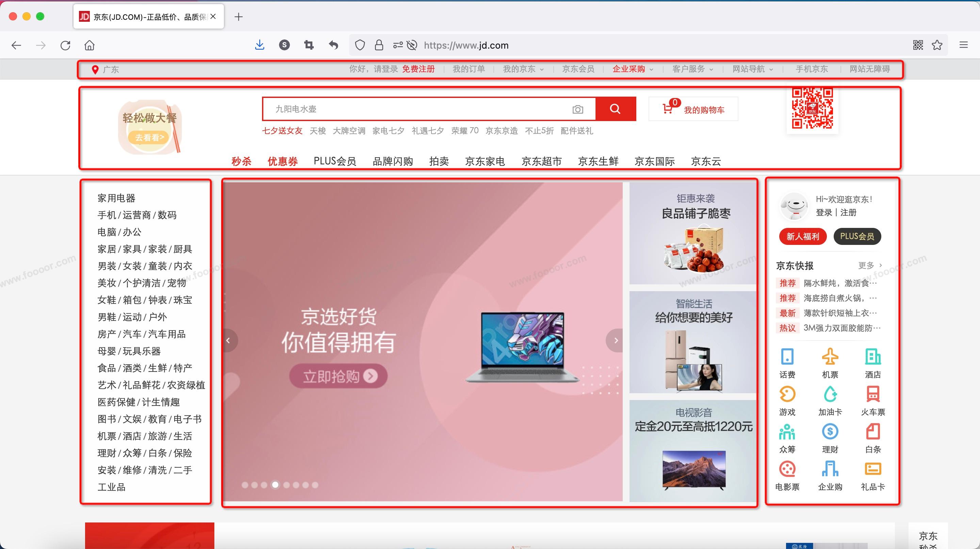Image resolution: width=980 pixels, height=549 pixels.
Task: Bookmark page with the star icon
Action: click(x=937, y=45)
